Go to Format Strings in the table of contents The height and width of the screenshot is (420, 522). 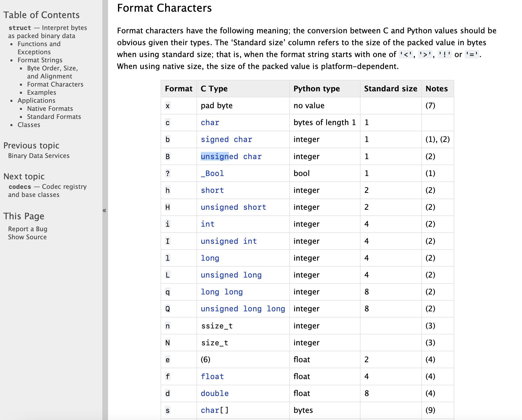[x=40, y=60]
